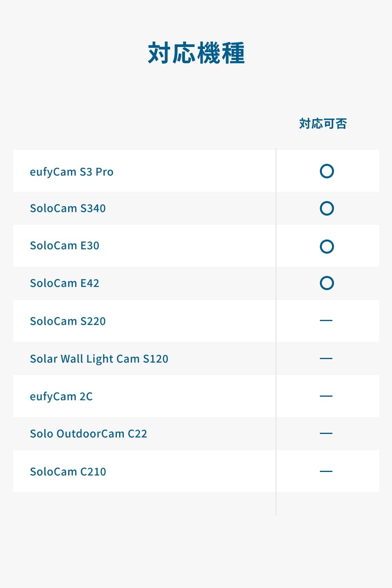
Task: Click the circle mark for SoloCam E30
Action: [x=327, y=247]
